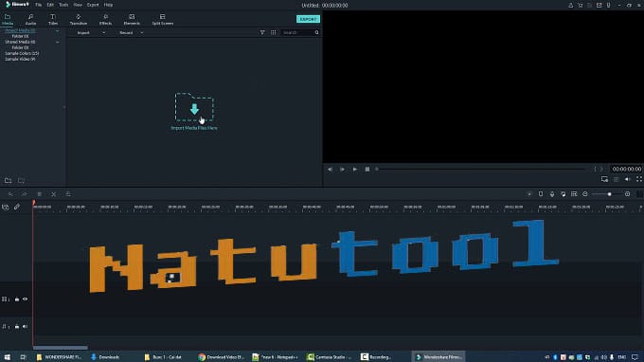Open the Import dropdown

(x=91, y=32)
